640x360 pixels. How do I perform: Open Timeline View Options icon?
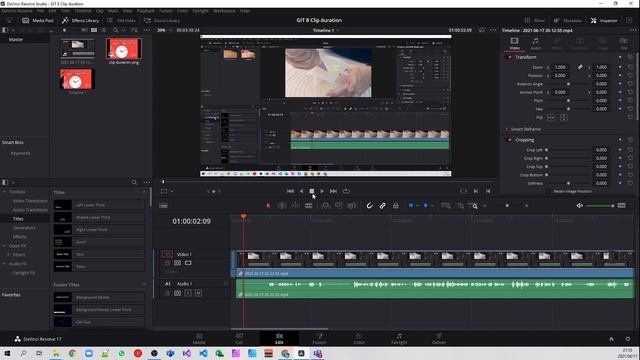click(x=163, y=206)
